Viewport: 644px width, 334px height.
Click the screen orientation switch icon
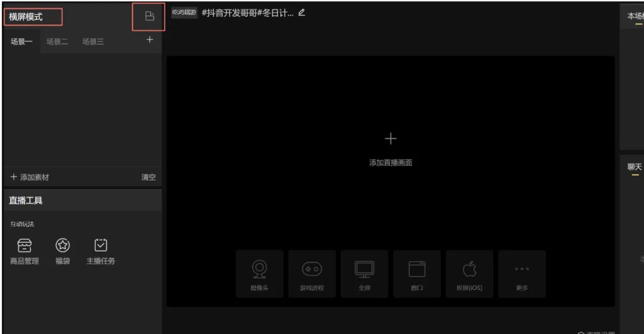149,17
